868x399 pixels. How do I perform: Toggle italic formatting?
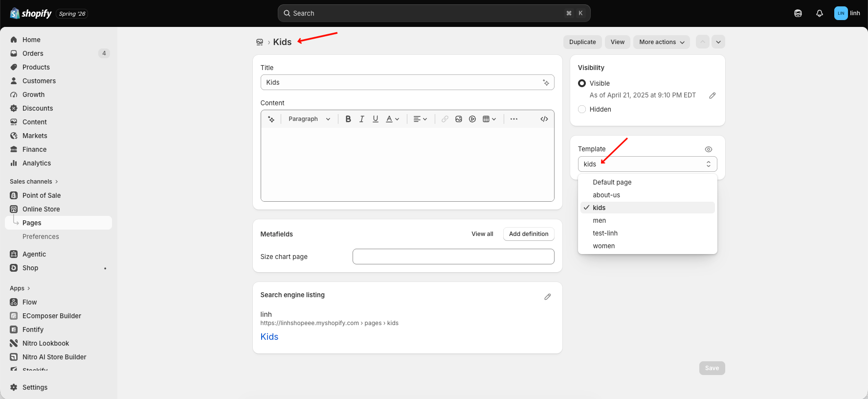(362, 119)
